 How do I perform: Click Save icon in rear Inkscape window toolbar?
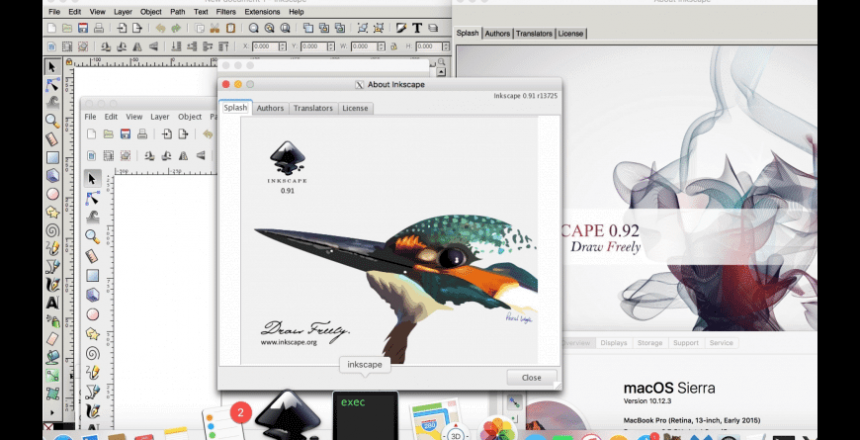click(83, 28)
